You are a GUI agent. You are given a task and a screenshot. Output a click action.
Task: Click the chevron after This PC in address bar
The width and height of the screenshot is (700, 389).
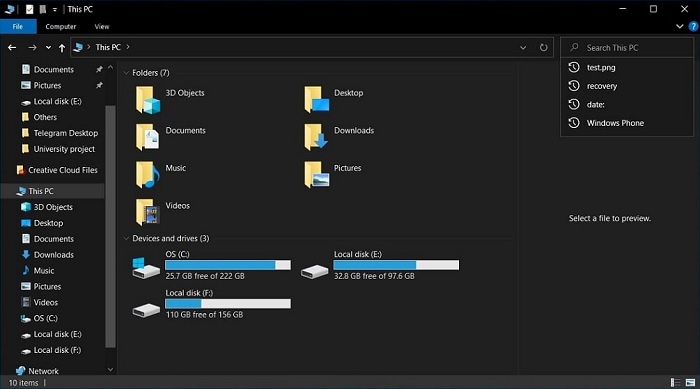128,47
